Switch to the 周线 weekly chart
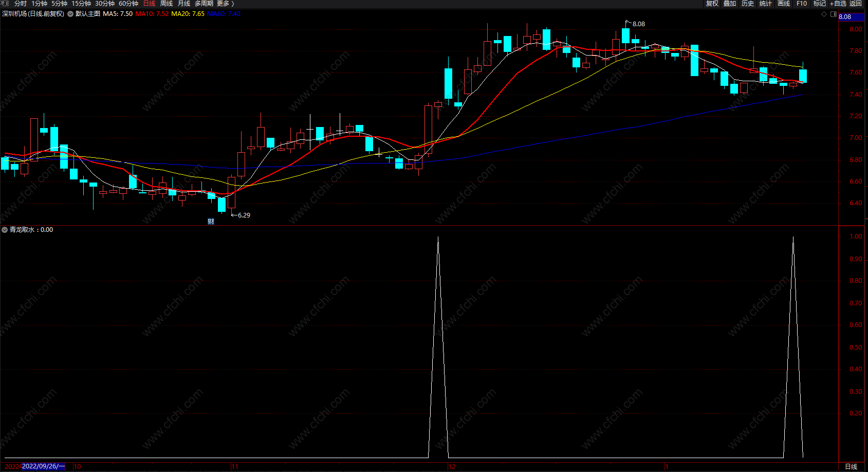 167,4
